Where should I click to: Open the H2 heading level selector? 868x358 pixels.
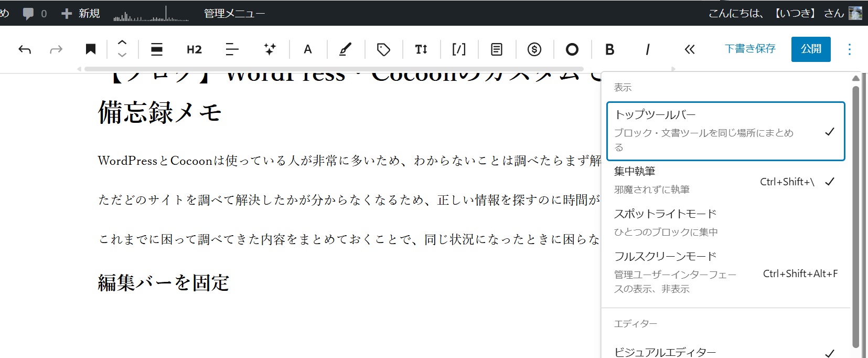pos(194,49)
